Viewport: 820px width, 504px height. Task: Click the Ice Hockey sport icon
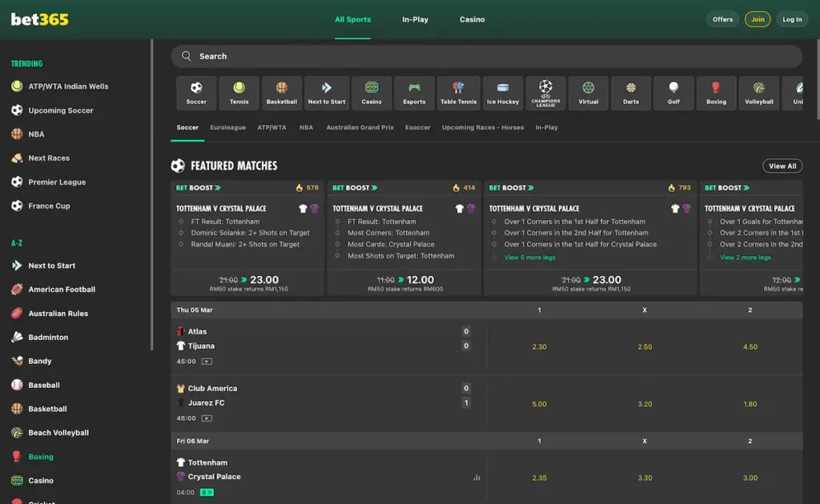click(502, 92)
